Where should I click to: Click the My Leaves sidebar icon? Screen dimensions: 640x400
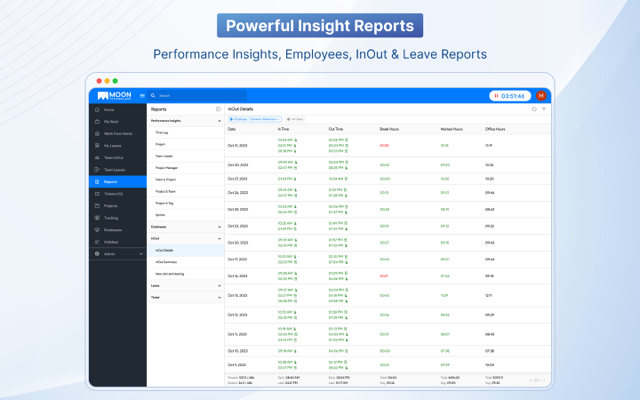click(x=97, y=146)
